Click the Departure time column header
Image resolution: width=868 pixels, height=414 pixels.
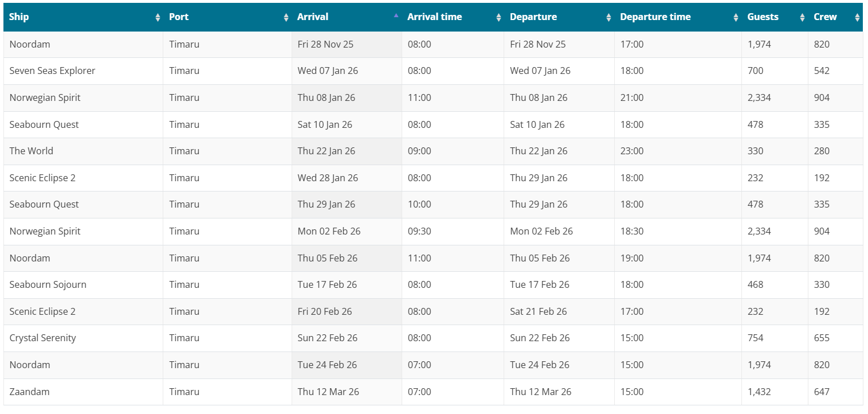click(655, 17)
